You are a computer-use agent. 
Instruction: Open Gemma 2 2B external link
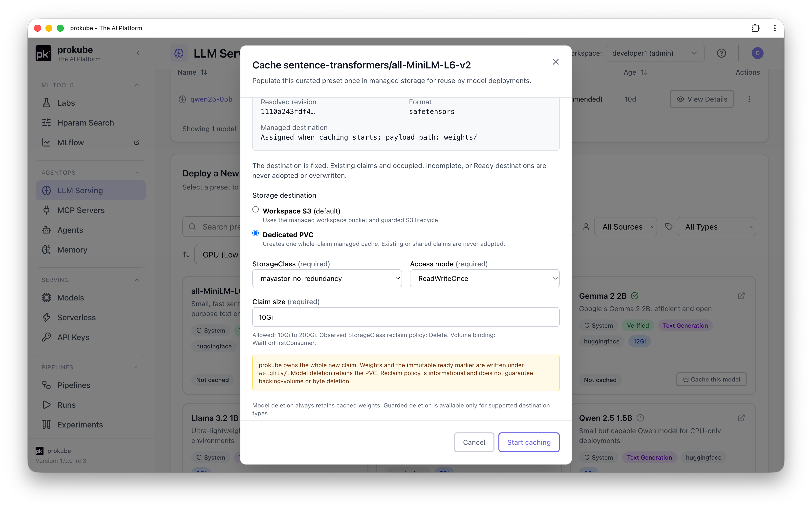(741, 296)
